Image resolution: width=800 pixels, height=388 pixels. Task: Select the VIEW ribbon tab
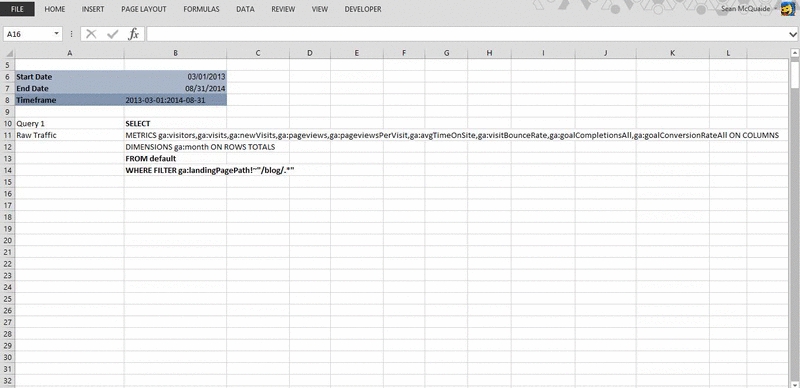[x=320, y=9]
